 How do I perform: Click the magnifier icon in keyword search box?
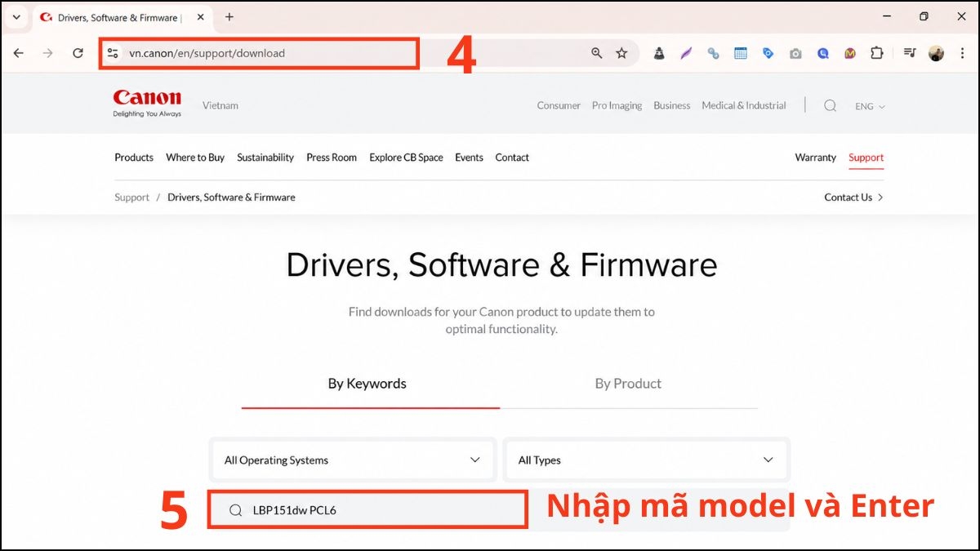pyautogui.click(x=235, y=510)
